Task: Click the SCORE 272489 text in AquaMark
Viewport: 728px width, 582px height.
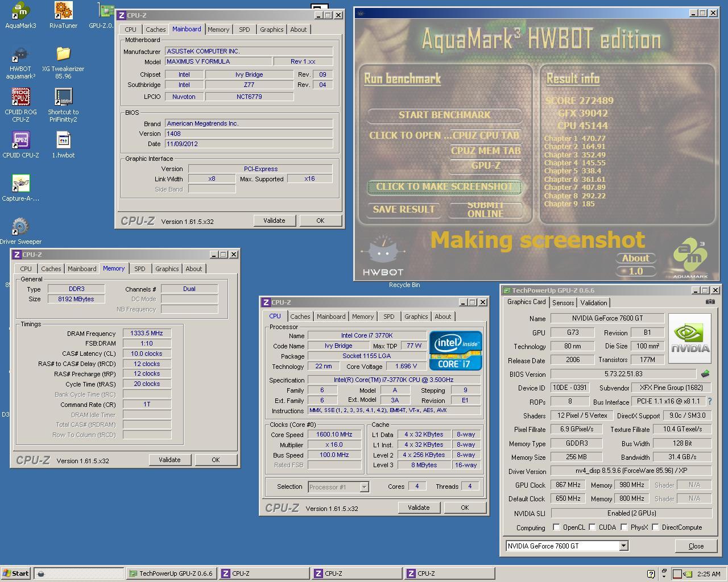Action: [579, 101]
